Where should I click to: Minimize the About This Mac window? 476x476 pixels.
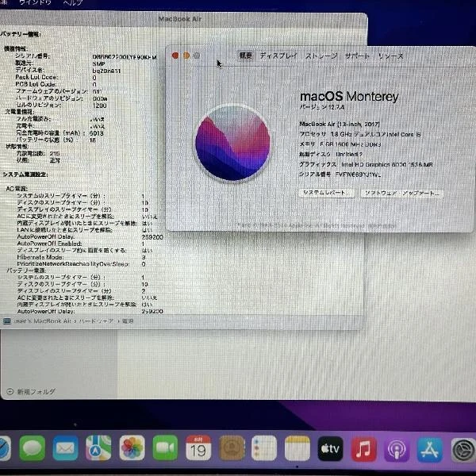pyautogui.click(x=186, y=56)
